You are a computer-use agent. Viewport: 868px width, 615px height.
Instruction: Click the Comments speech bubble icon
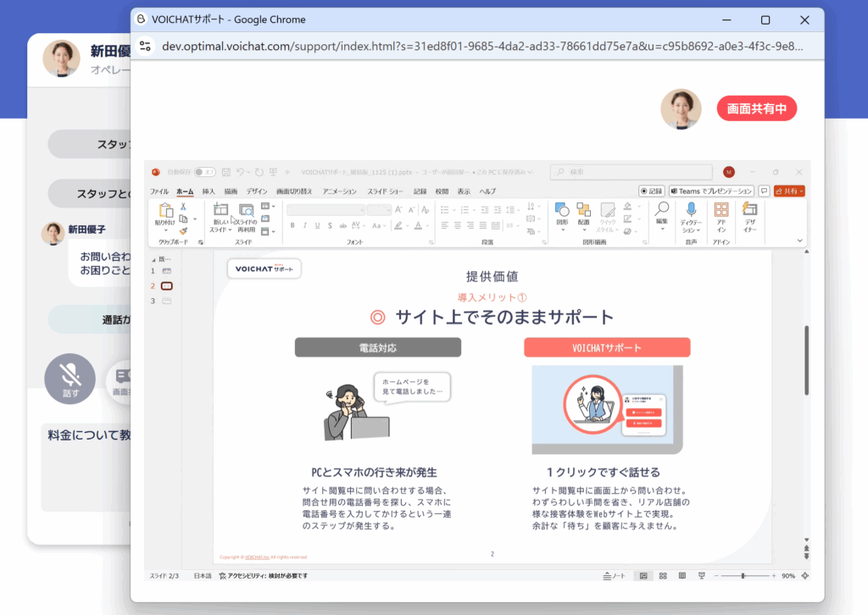coord(764,191)
